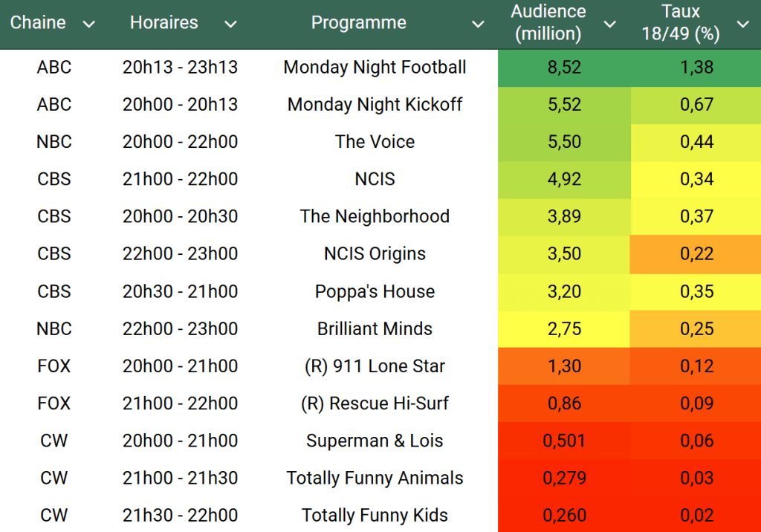Expand the Taux 18/49 (%) filter arrow
This screenshot has width=761, height=532.
742,25
